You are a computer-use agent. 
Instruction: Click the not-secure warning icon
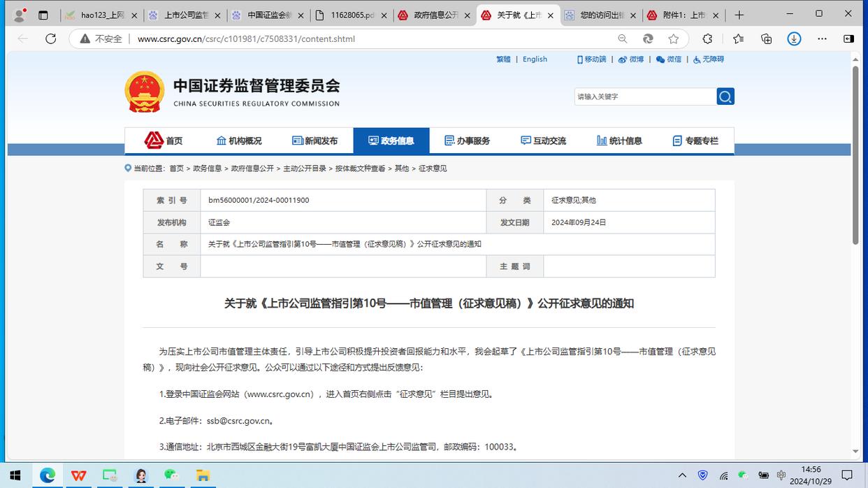pos(85,38)
